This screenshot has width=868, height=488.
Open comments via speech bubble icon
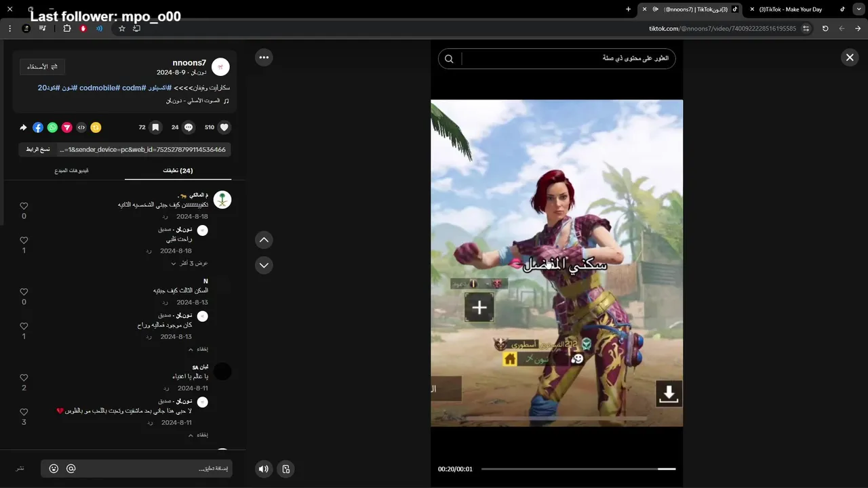pyautogui.click(x=189, y=127)
